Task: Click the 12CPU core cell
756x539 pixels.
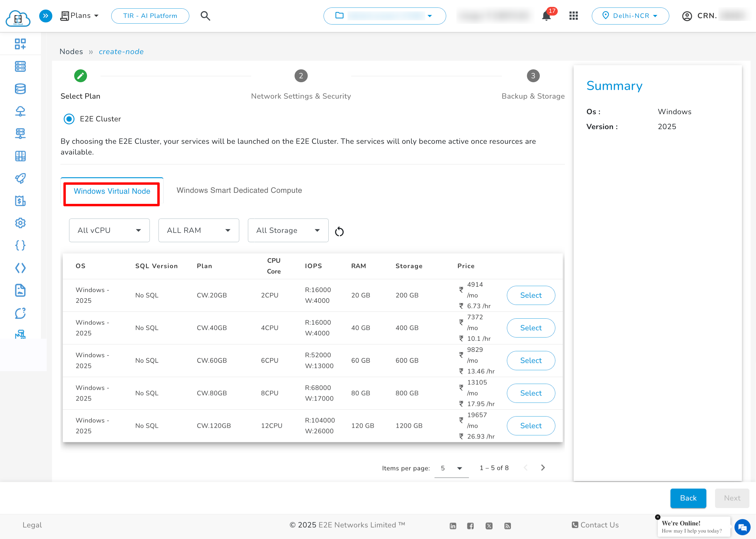Action: (272, 425)
